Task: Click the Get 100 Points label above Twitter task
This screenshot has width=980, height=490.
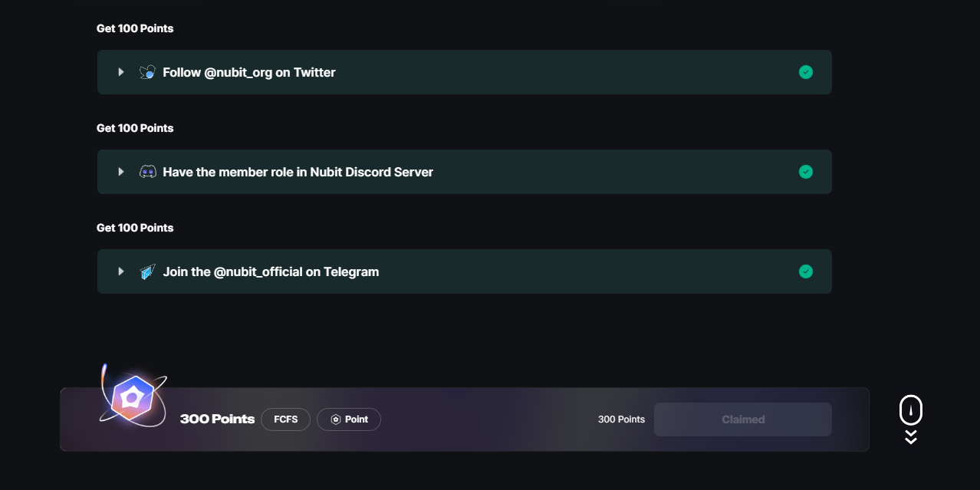Action: (135, 28)
